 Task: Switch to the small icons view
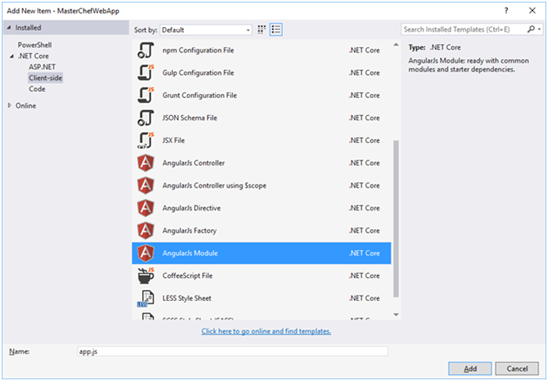pyautogui.click(x=261, y=30)
